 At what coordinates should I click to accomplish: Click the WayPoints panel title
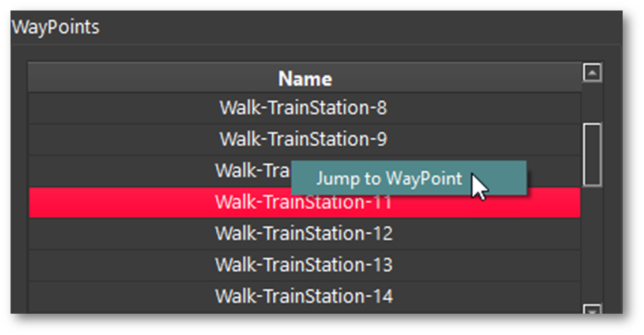55,27
